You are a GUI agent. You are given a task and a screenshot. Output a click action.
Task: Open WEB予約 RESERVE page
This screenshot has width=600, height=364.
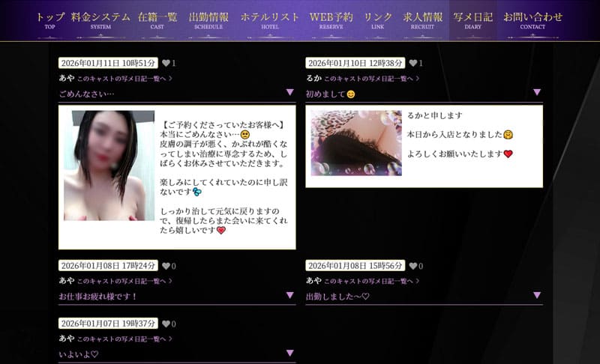pos(331,21)
